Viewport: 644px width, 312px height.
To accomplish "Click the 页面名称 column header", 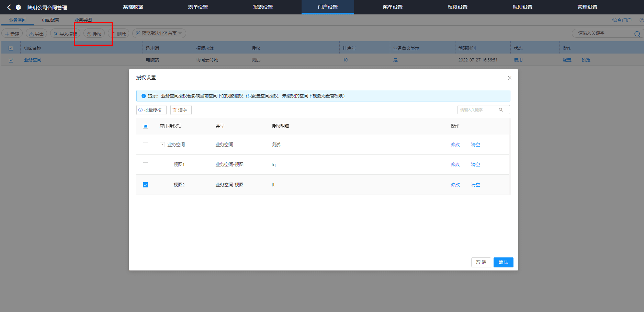I will (33, 48).
